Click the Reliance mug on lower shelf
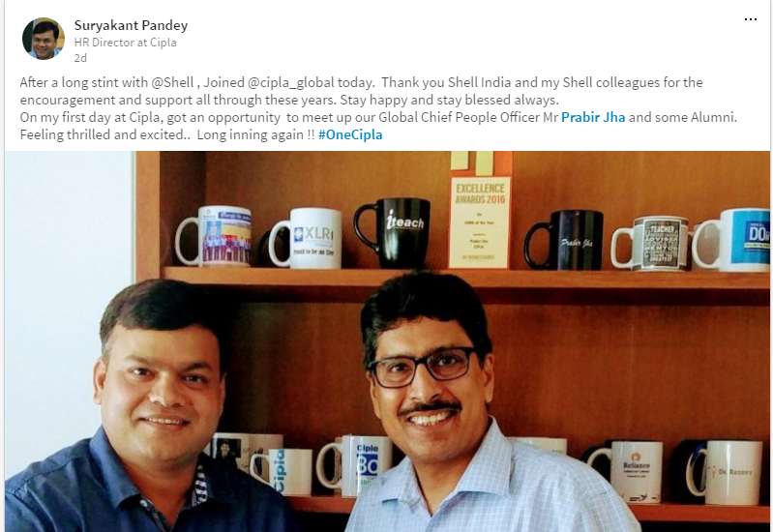This screenshot has width=773, height=532. tap(626, 471)
